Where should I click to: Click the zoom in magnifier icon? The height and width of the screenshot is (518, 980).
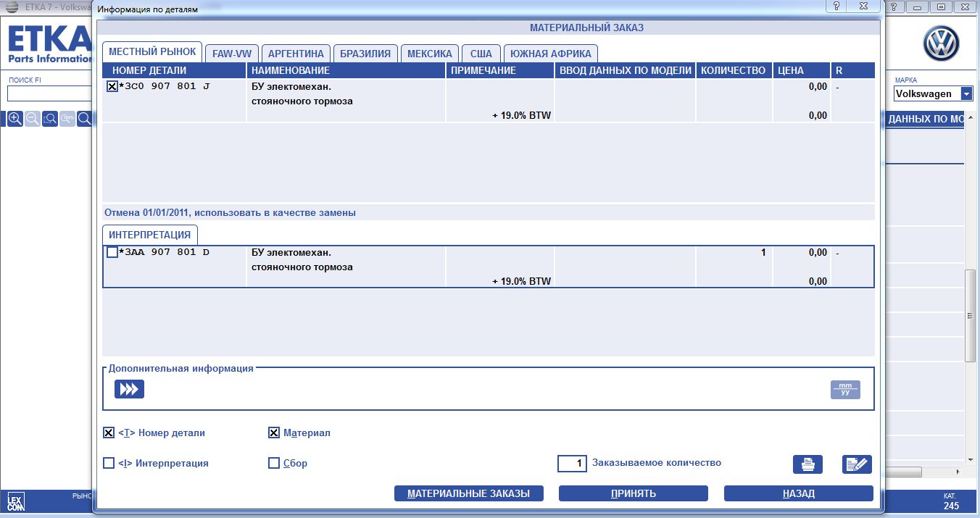click(15, 119)
